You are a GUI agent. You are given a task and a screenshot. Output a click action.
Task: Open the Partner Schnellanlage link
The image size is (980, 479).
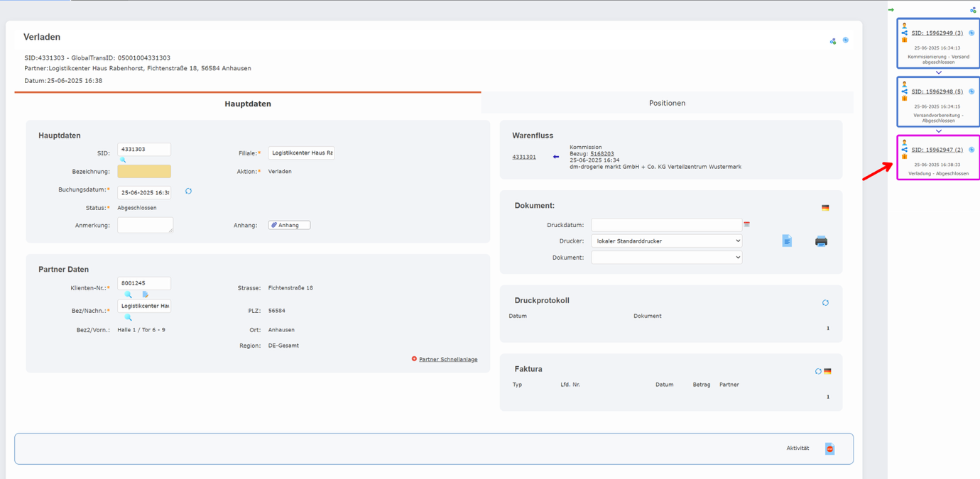(447, 360)
